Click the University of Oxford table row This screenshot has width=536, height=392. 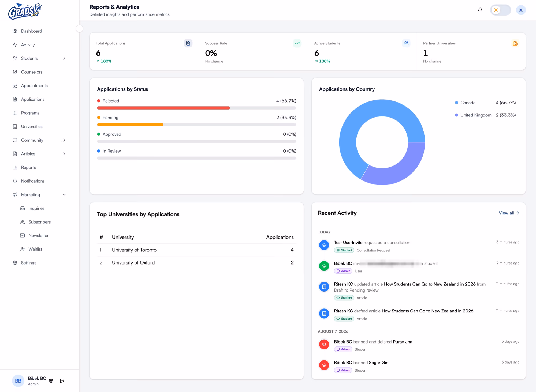(x=196, y=263)
